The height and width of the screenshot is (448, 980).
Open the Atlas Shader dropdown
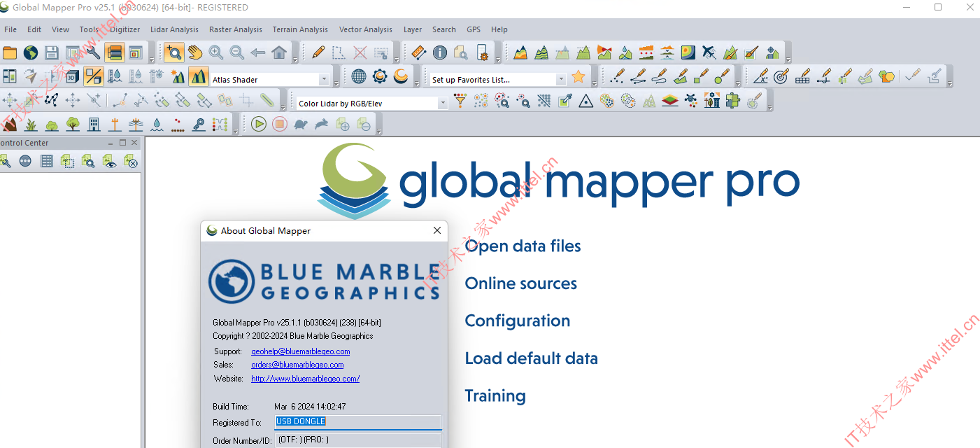[x=324, y=80]
